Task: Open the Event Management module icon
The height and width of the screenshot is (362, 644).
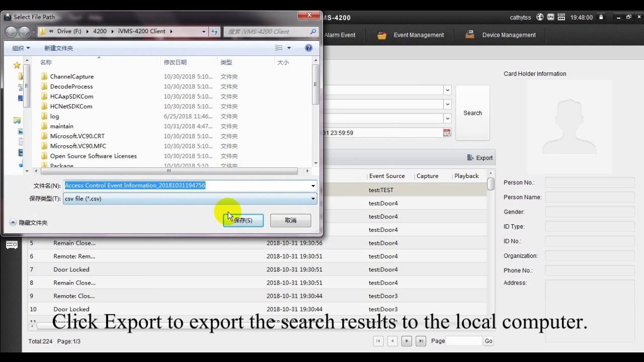Action: pos(382,35)
